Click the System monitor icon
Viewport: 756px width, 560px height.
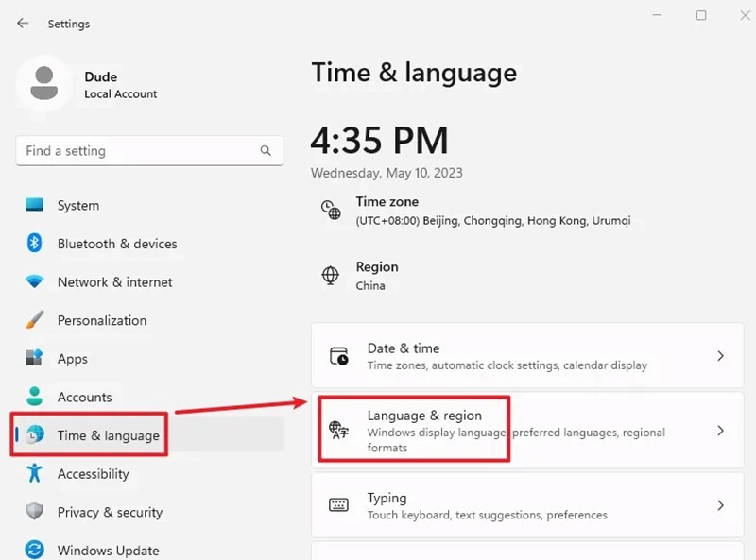34,204
